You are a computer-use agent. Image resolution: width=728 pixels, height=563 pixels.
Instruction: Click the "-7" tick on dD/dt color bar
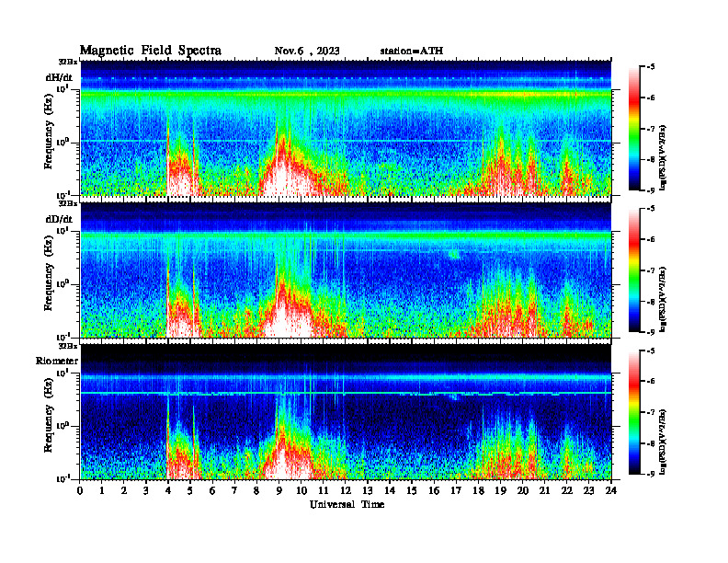[652, 270]
